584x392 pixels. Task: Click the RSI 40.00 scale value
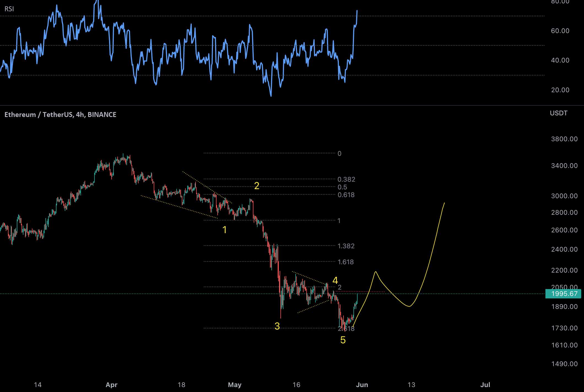pyautogui.click(x=560, y=60)
